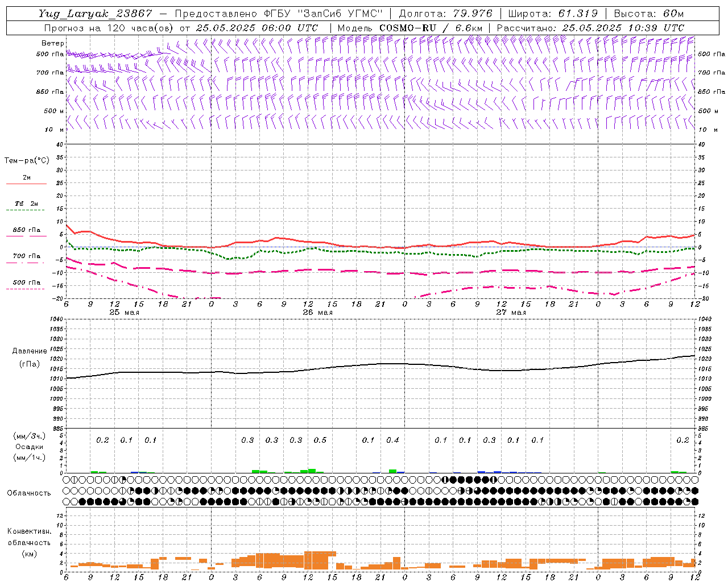Click the (гПа) unit label under Давление

pyautogui.click(x=30, y=364)
